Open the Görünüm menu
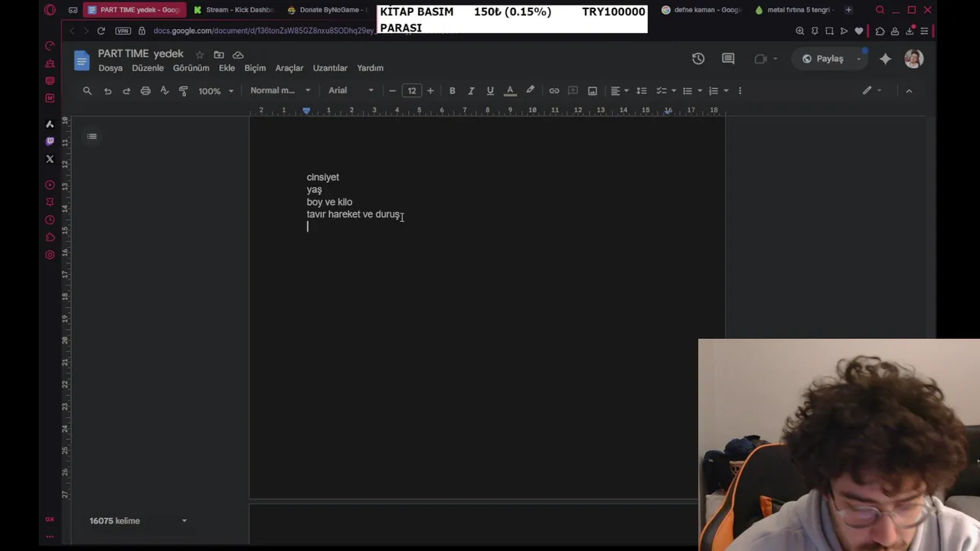980x551 pixels. coord(191,68)
